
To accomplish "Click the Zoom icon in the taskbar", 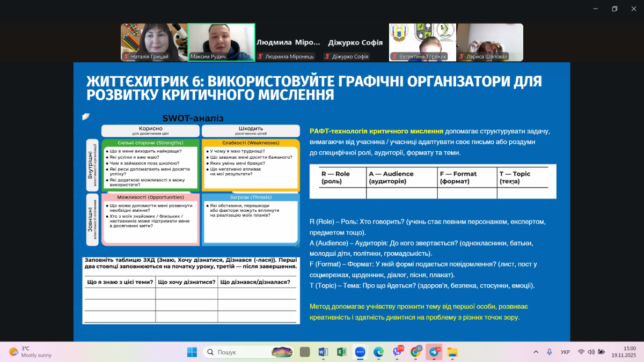I will pos(360,352).
